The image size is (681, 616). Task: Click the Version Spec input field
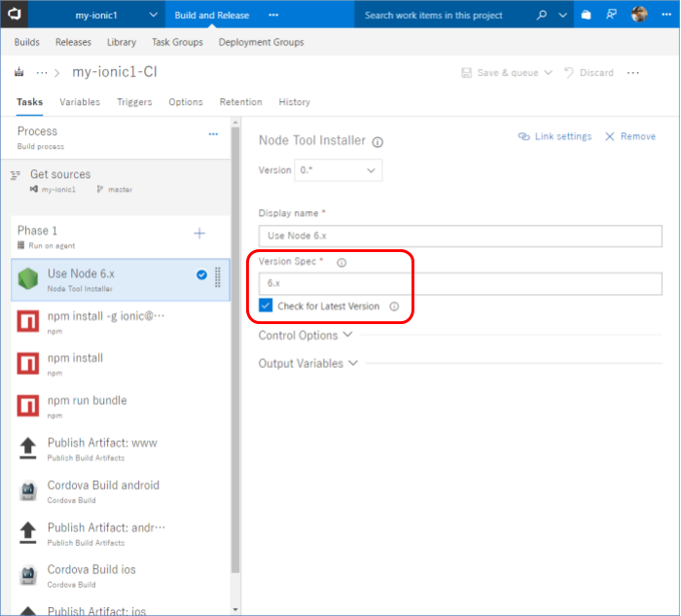tap(460, 284)
